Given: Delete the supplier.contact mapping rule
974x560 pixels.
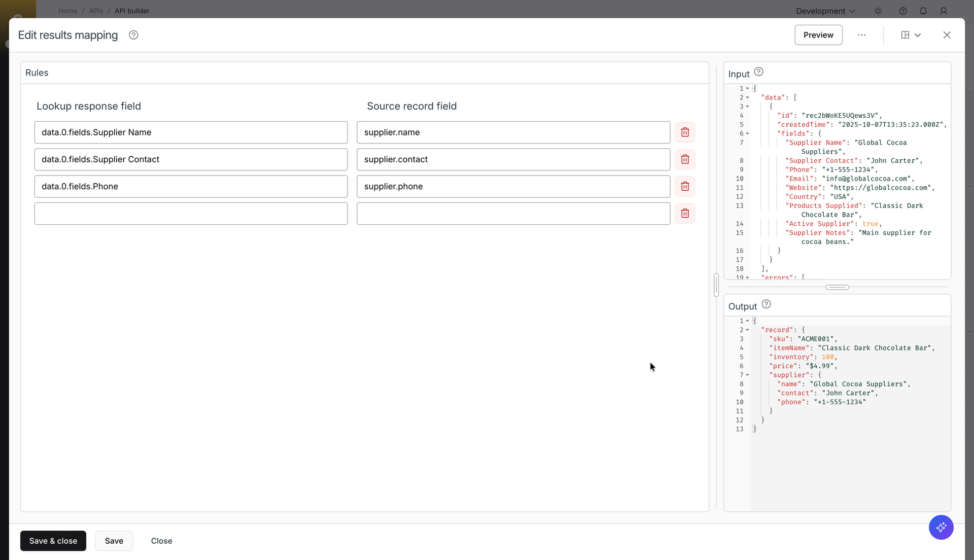Looking at the screenshot, I should click(x=685, y=159).
